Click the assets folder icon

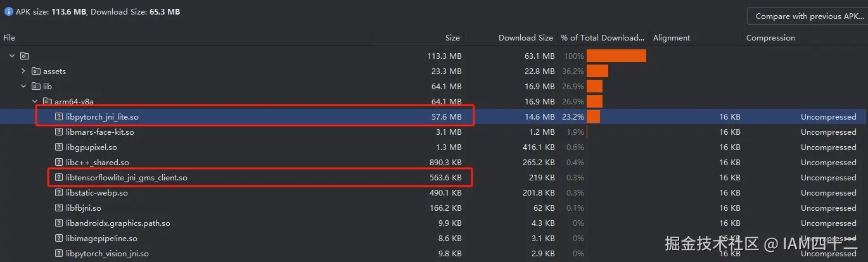[36, 72]
